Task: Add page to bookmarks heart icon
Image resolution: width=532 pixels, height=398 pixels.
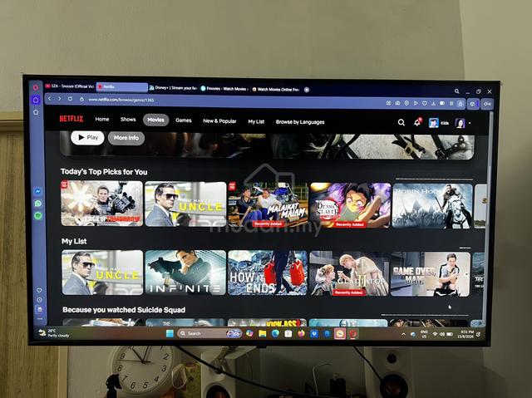Action: click(x=425, y=103)
